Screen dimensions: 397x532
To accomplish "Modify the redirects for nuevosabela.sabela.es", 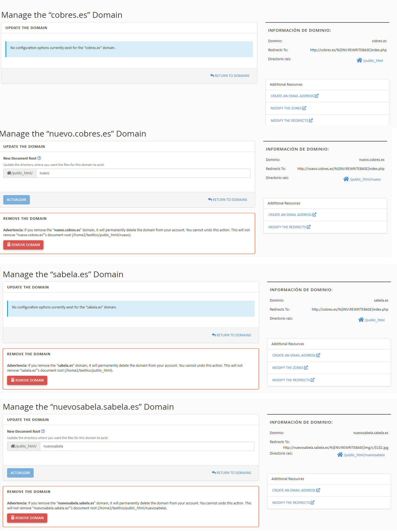I will [293, 503].
